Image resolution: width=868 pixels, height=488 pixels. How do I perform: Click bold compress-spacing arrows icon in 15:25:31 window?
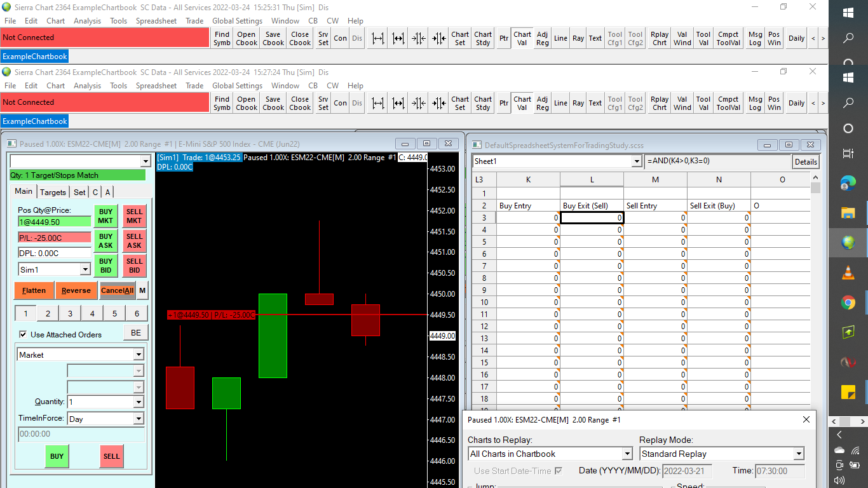(x=439, y=38)
